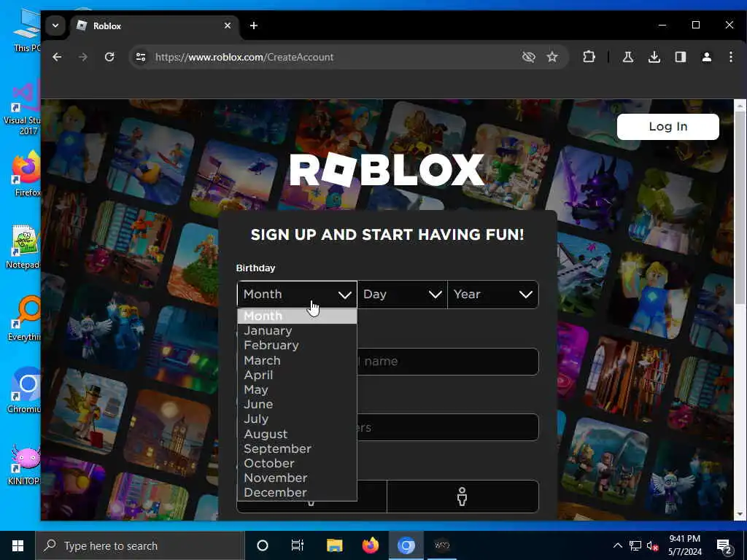Viewport: 747px width, 560px height.
Task: Open the Downloads icon in toolbar
Action: (x=654, y=57)
